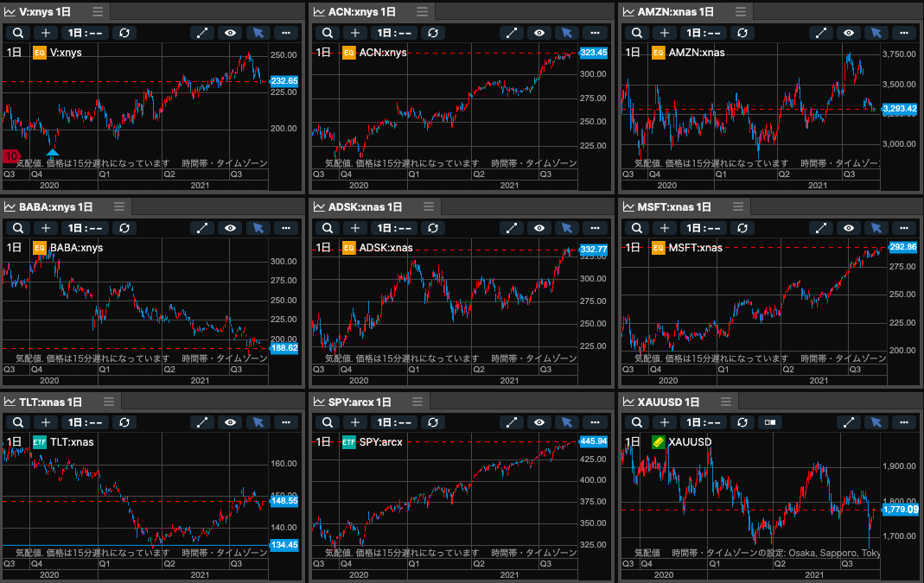This screenshot has width=924, height=583.
Task: Open the panel menu beside BABA:xnys 1日 tab
Action: pos(119,206)
